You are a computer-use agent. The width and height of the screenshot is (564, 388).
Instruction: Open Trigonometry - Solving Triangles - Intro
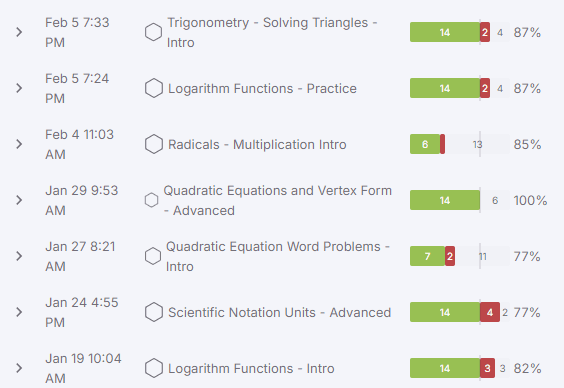click(x=272, y=32)
